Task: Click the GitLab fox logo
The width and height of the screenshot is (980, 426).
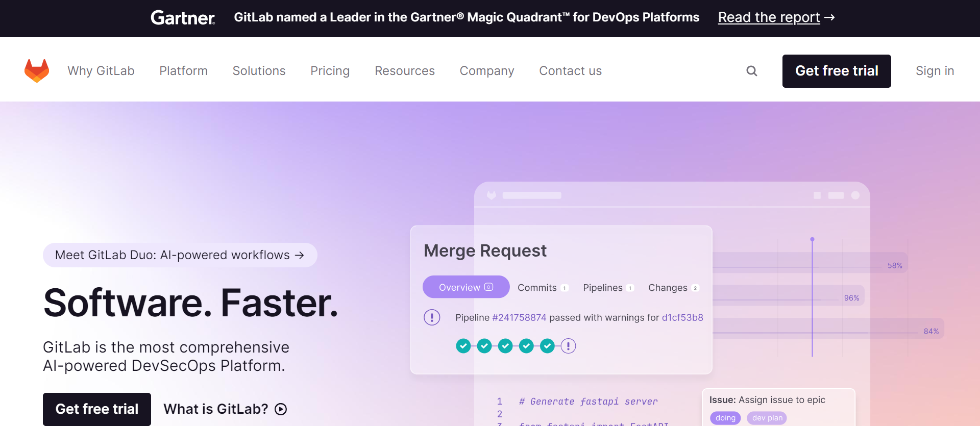Action: [37, 70]
